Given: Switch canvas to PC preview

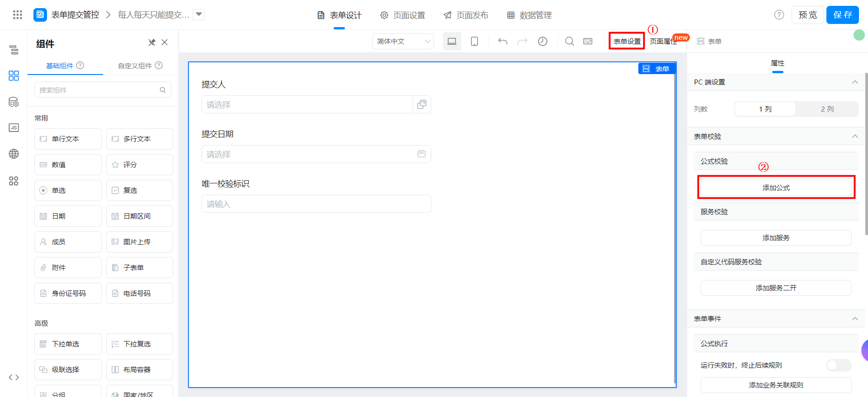Looking at the screenshot, I should coord(452,41).
